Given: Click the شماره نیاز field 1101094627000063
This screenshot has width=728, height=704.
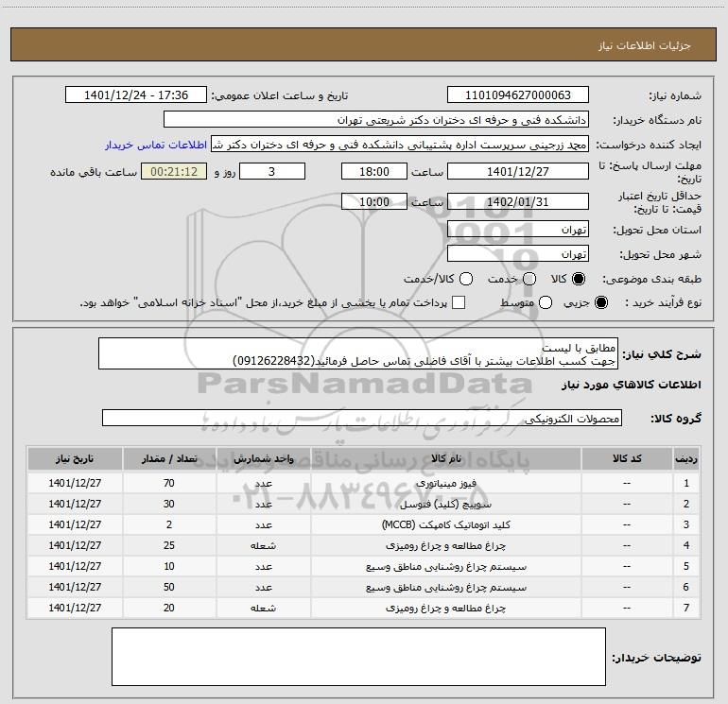Looking at the screenshot, I should tap(518, 95).
